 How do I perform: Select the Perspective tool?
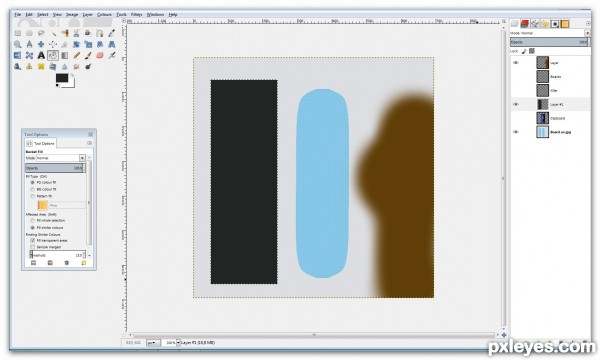click(x=111, y=44)
